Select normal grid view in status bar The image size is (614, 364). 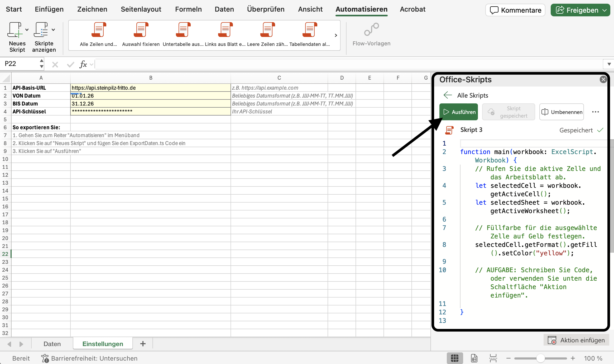[x=455, y=358]
